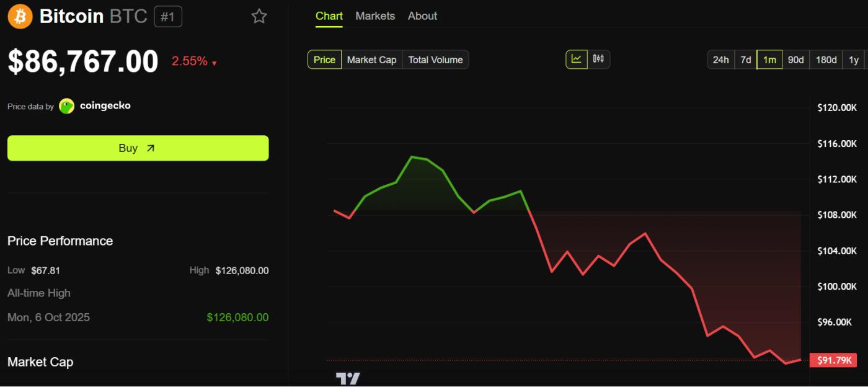Click the red price-down triangle indicator

tap(215, 63)
